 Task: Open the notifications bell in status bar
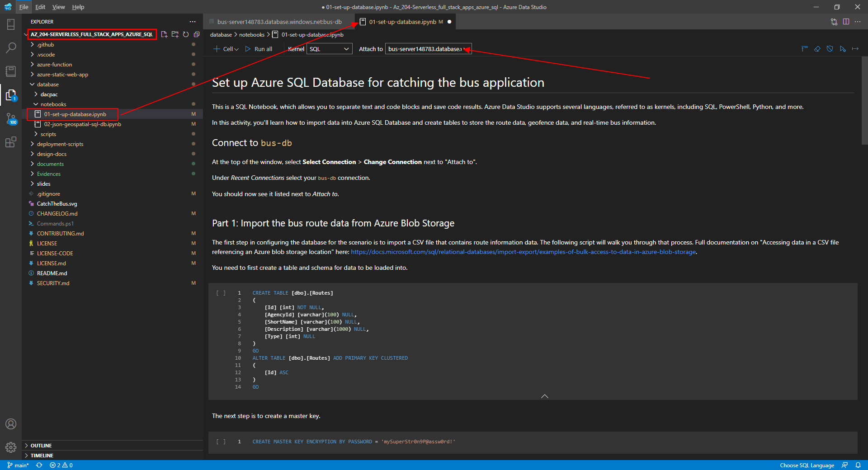pyautogui.click(x=858, y=465)
